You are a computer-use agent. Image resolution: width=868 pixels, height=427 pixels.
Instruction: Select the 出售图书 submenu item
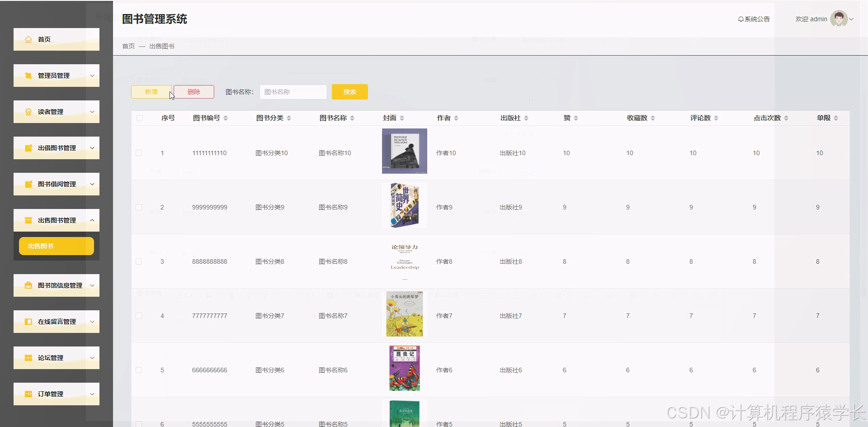tap(57, 246)
